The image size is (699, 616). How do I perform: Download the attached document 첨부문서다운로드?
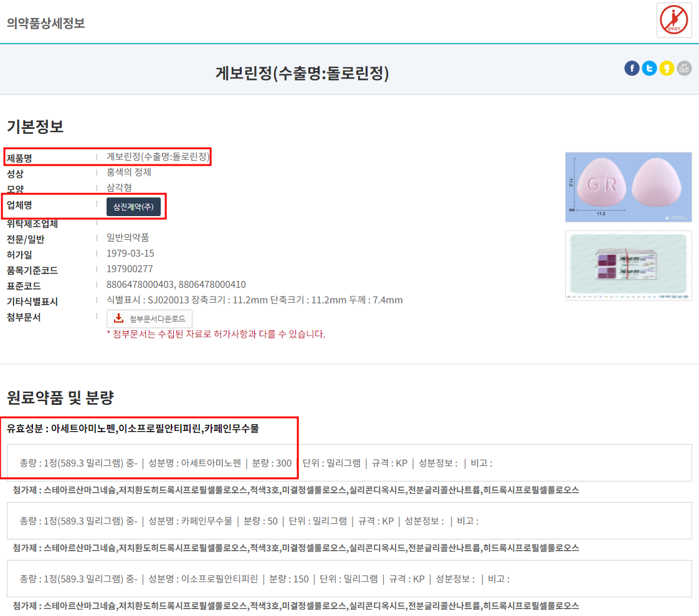pos(150,319)
